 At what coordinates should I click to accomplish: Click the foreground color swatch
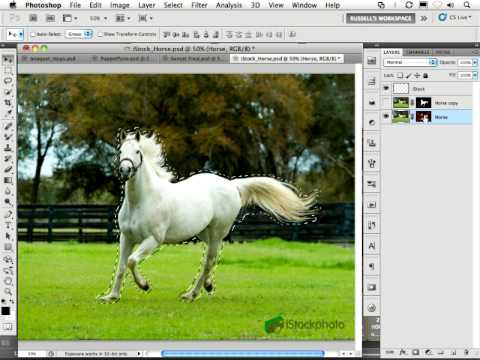(5, 311)
